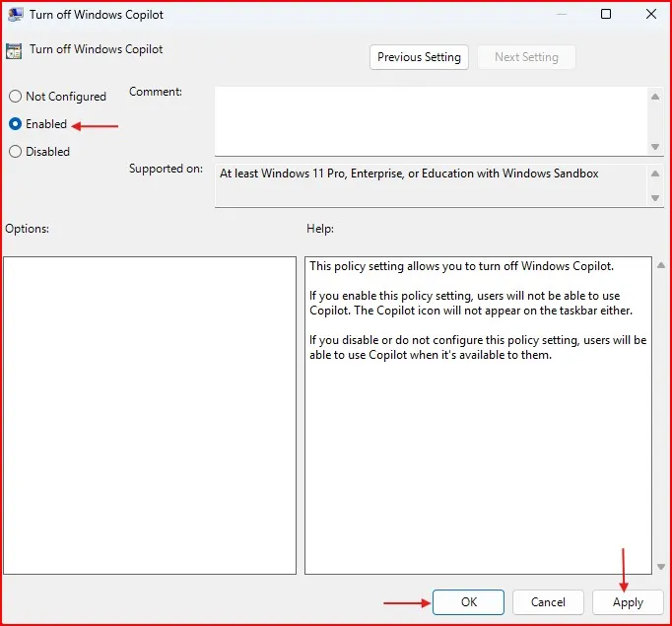672x626 pixels.
Task: Click the 'Help:' label
Action: coord(320,229)
